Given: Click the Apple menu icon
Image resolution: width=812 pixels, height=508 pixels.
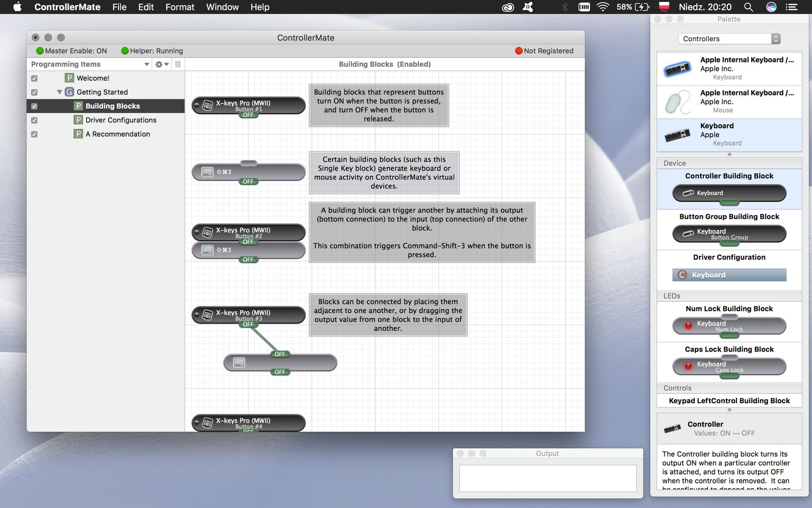Looking at the screenshot, I should pyautogui.click(x=17, y=7).
